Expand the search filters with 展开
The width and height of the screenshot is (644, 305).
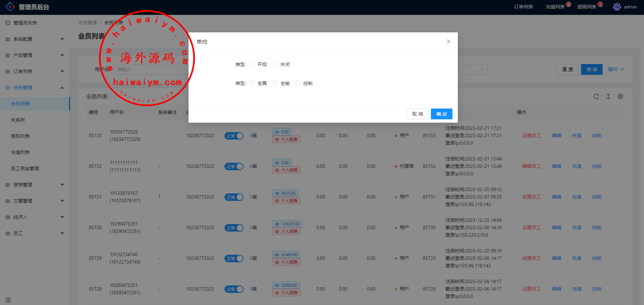[616, 69]
